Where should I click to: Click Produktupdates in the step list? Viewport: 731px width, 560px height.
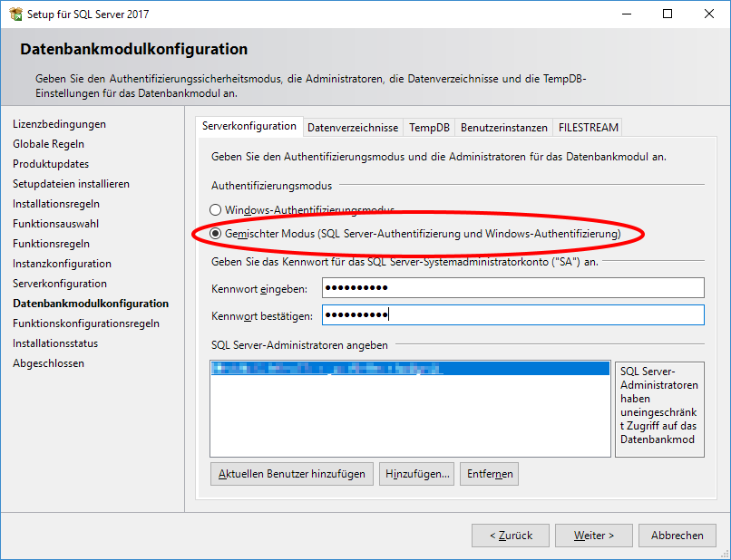(x=51, y=164)
